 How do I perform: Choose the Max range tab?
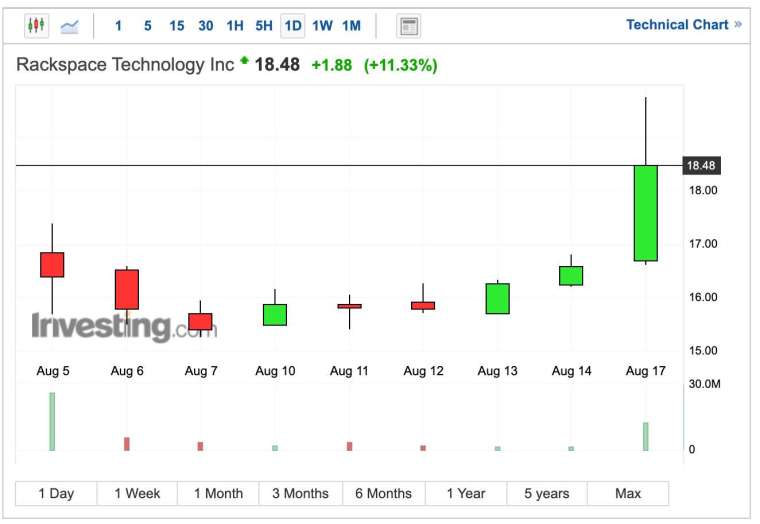[x=628, y=493]
